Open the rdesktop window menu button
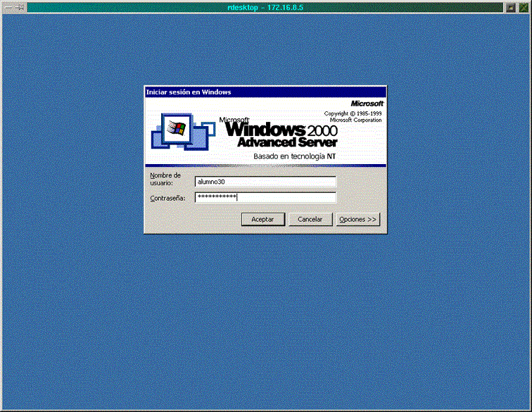This screenshot has width=532, height=412. (9, 8)
